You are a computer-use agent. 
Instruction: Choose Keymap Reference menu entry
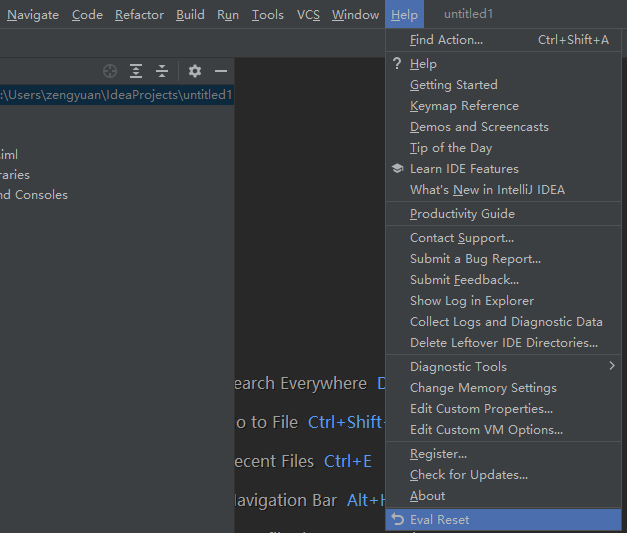tap(464, 106)
